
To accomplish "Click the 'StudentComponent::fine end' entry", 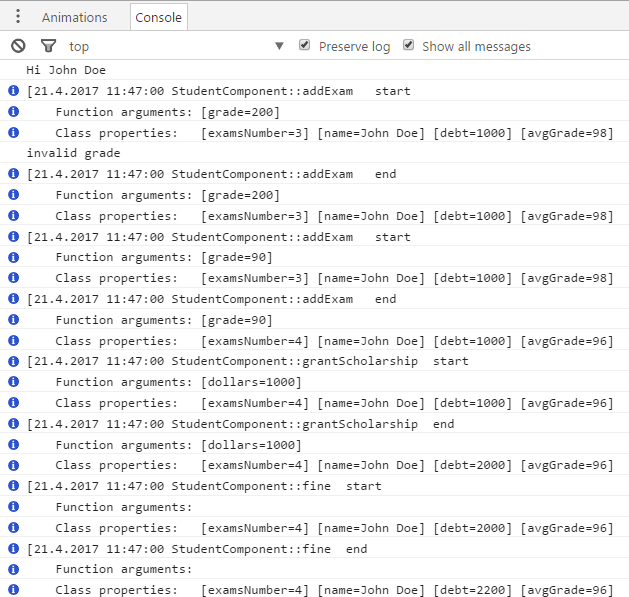I will [x=197, y=549].
